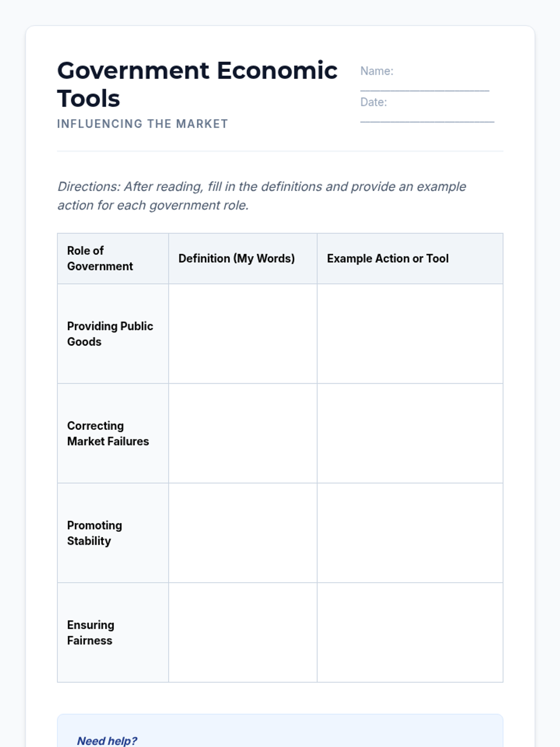
Task: Select the Correcting Market Failures row label
Action: [108, 433]
